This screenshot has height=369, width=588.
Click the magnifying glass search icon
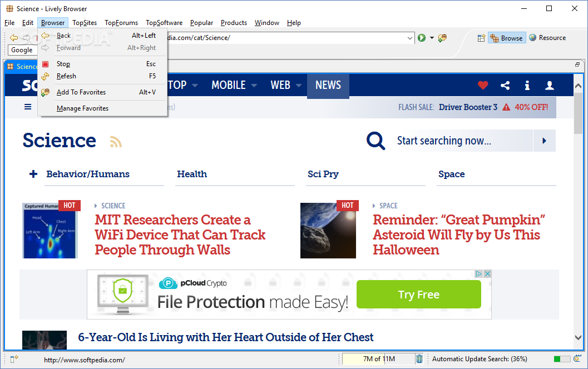pos(375,141)
